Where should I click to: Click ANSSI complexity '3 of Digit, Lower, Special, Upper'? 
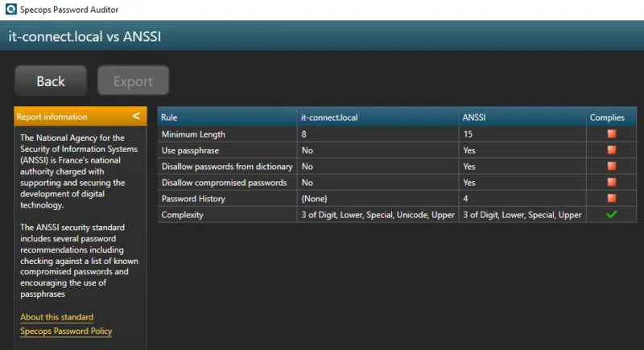[x=522, y=215]
